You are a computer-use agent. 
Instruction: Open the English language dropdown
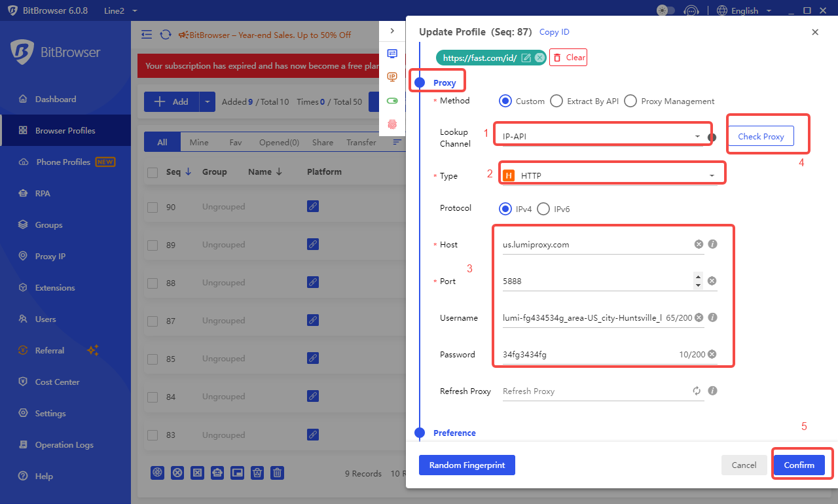[745, 10]
